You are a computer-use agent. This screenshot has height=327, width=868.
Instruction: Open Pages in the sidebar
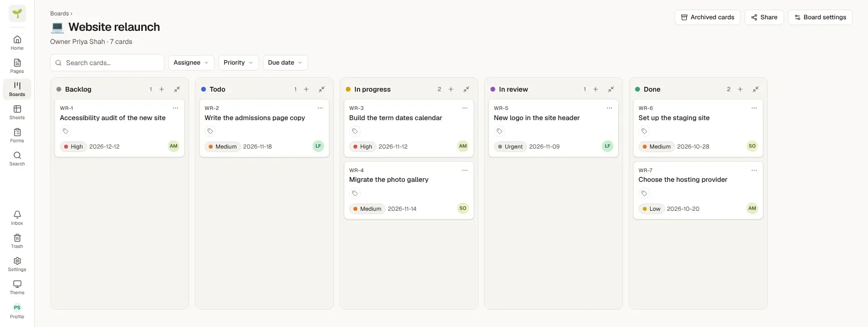coord(17,66)
